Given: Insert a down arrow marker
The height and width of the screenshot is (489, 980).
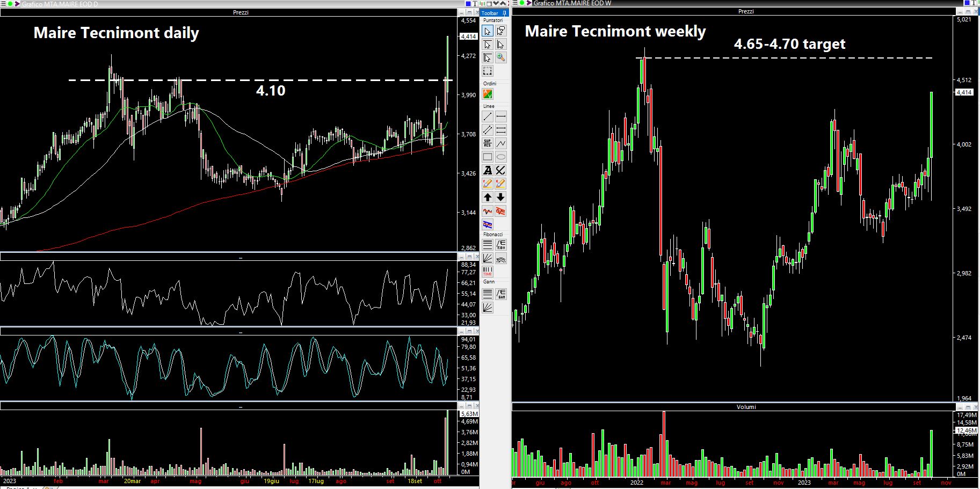Looking at the screenshot, I should tap(501, 197).
